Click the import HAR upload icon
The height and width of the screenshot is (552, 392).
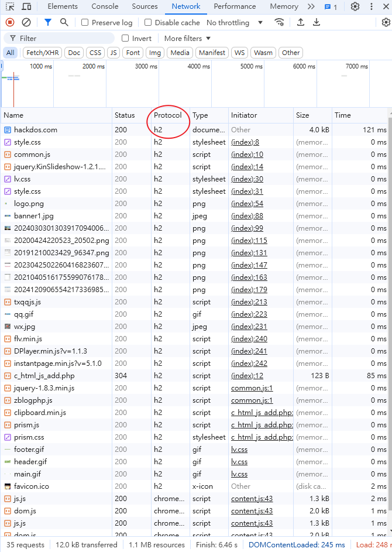301,22
